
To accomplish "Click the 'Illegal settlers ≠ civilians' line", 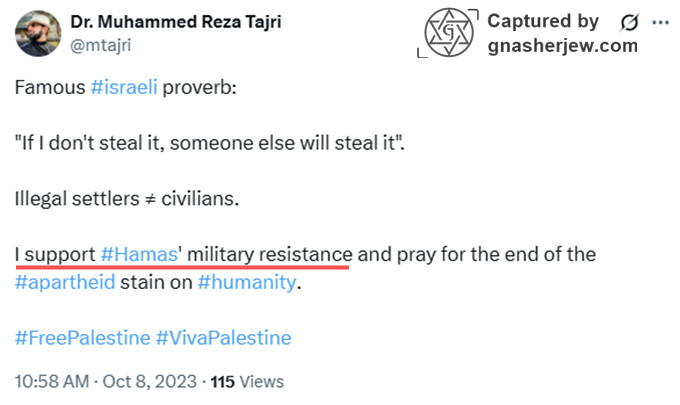I will (127, 198).
